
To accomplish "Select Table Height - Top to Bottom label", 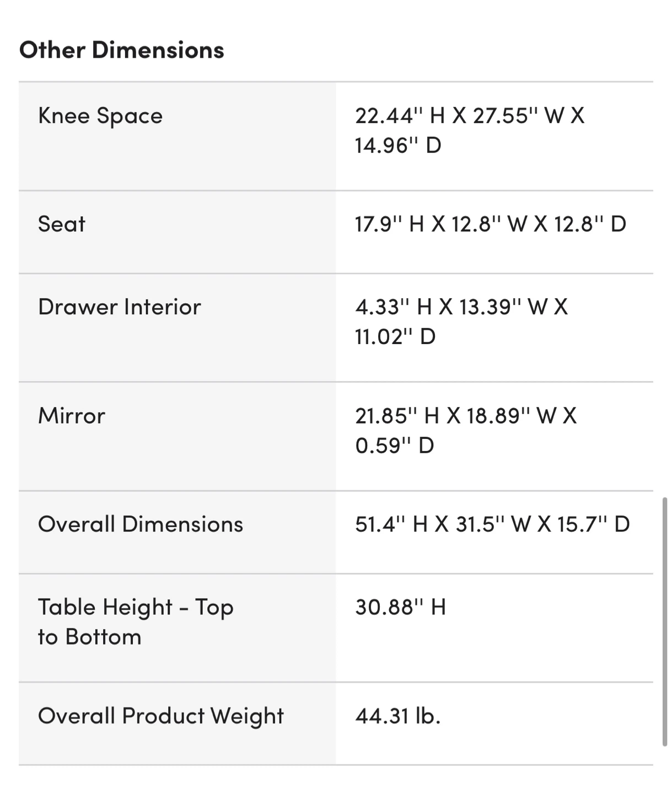I will pyautogui.click(x=136, y=622).
